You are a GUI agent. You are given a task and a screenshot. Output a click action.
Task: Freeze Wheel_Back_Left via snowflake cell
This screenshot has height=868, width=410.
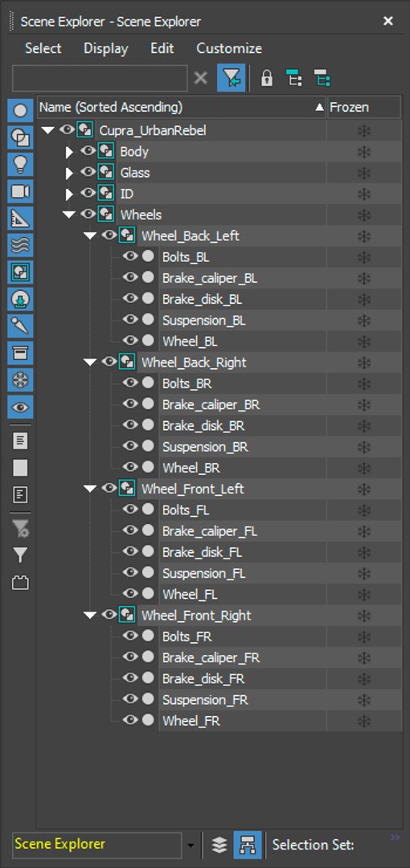364,236
